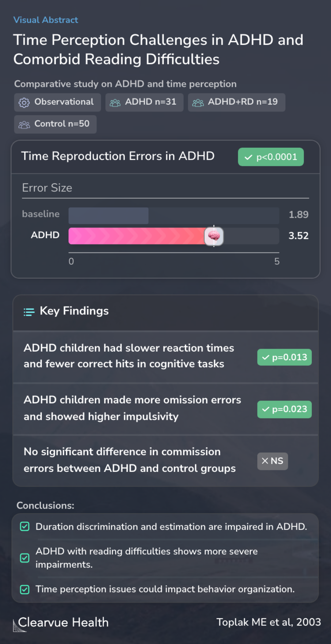331x644 pixels.
Task: Click the brain icon on the ADHD bar
Action: [214, 236]
